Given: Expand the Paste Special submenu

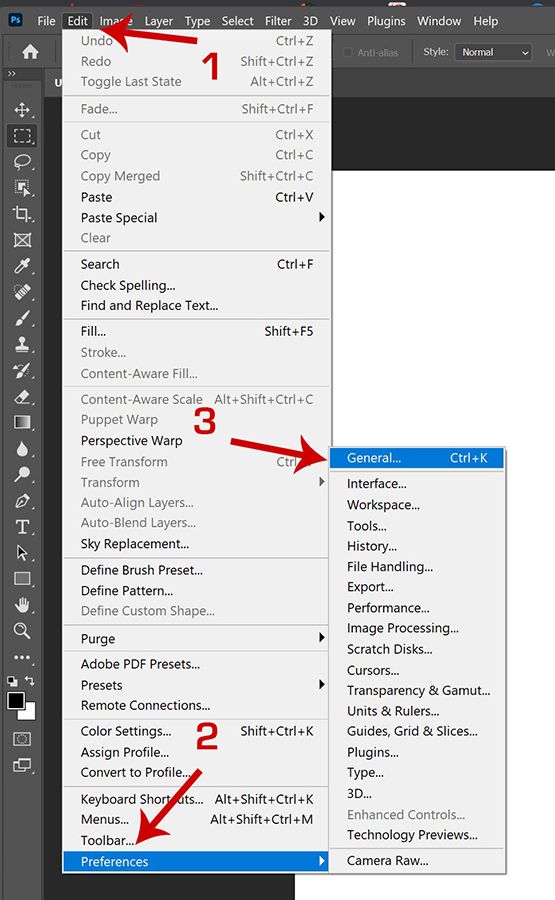Looking at the screenshot, I should pos(196,218).
